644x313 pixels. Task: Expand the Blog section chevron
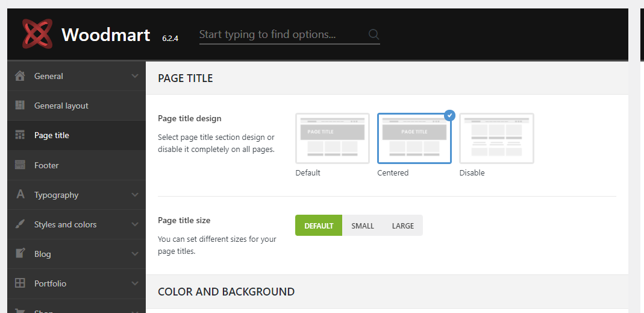pos(135,254)
